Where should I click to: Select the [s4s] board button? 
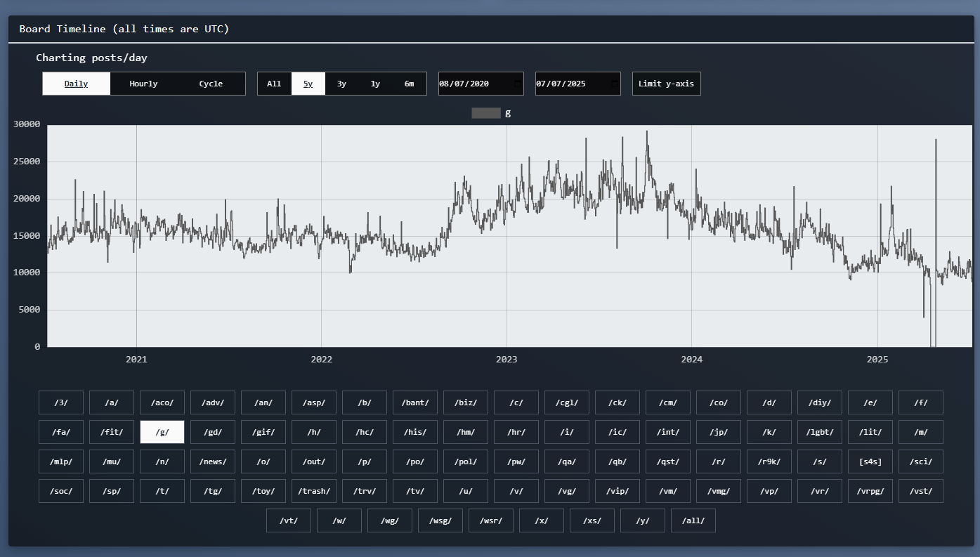[870, 461]
